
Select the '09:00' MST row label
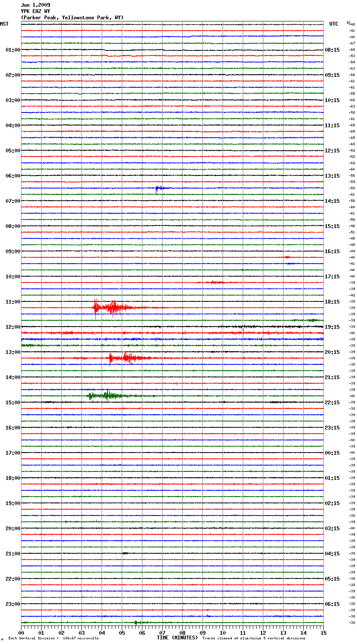pos(13,251)
